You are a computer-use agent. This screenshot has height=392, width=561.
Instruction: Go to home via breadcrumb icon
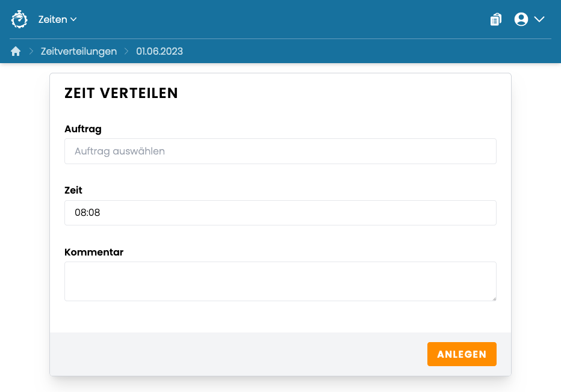[x=16, y=52]
